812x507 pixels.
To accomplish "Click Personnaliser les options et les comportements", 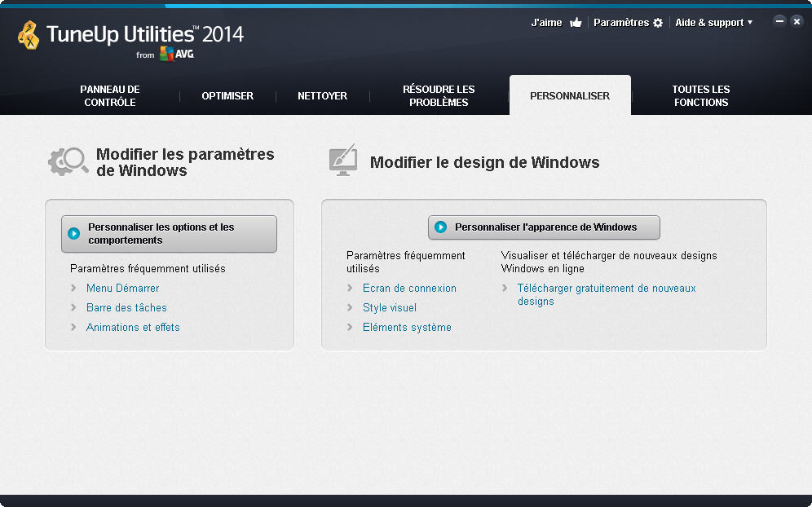I will click(169, 234).
